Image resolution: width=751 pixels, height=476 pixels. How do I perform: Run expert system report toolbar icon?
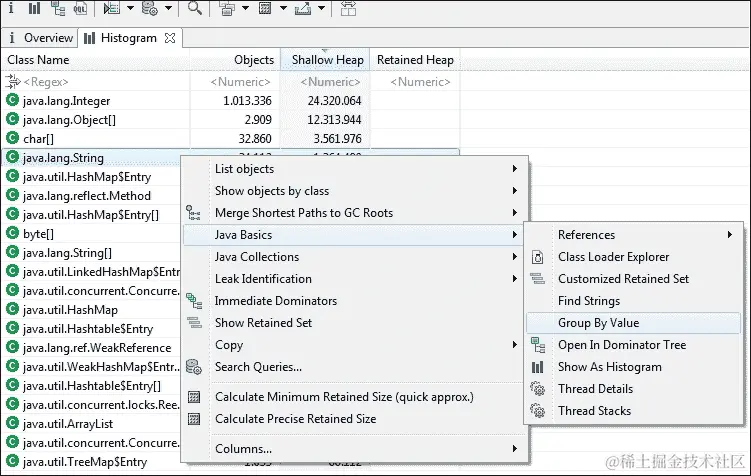tap(112, 8)
